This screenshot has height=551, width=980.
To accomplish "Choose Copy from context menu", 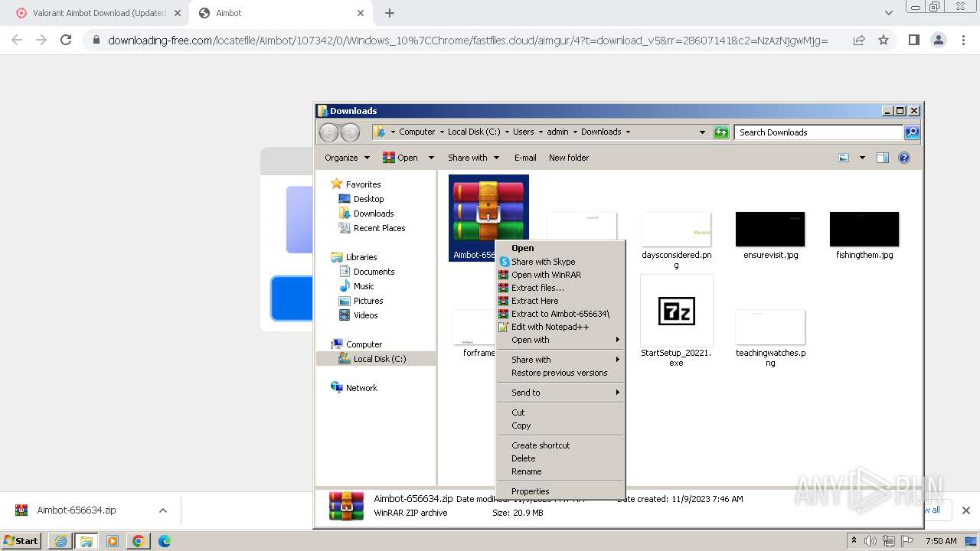I will (560, 425).
